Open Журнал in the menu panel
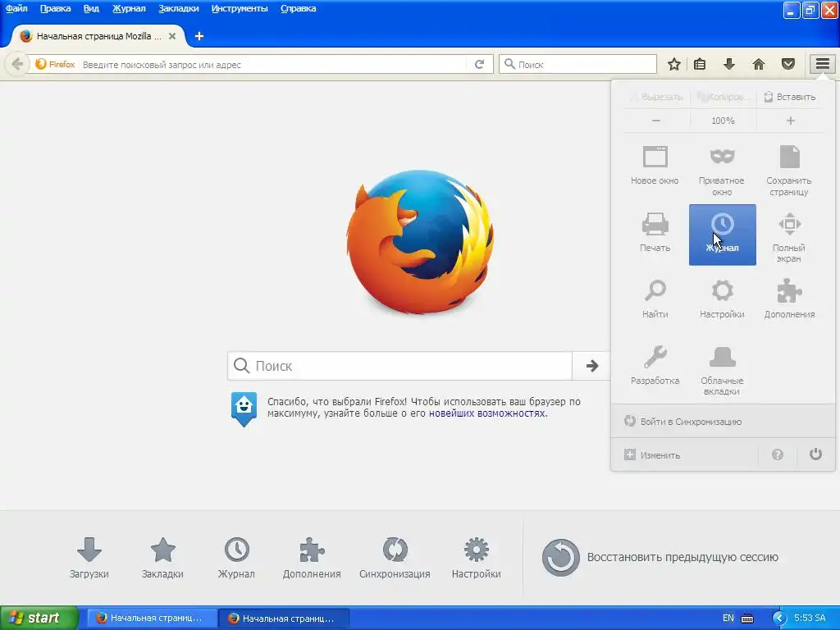The width and height of the screenshot is (840, 630). coord(722,235)
